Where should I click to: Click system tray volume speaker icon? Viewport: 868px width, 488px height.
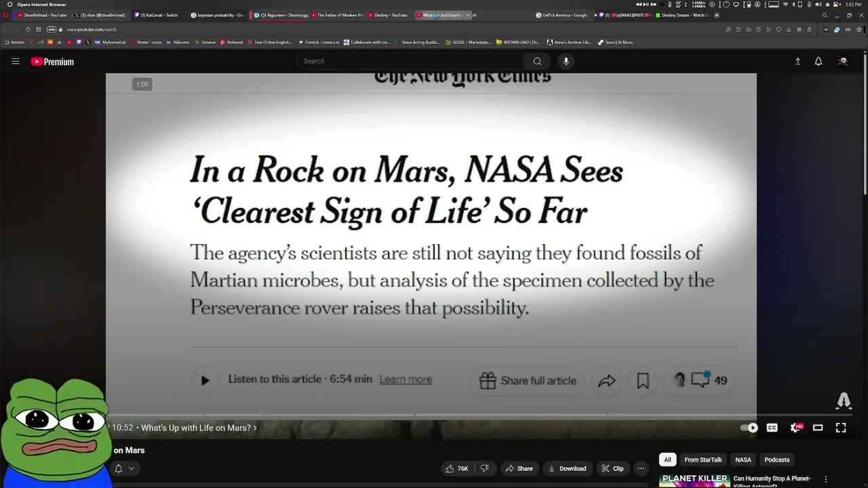(818, 5)
